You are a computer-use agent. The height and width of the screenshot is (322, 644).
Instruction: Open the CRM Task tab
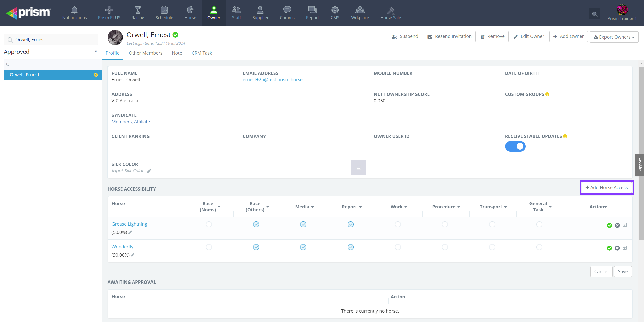(x=202, y=53)
